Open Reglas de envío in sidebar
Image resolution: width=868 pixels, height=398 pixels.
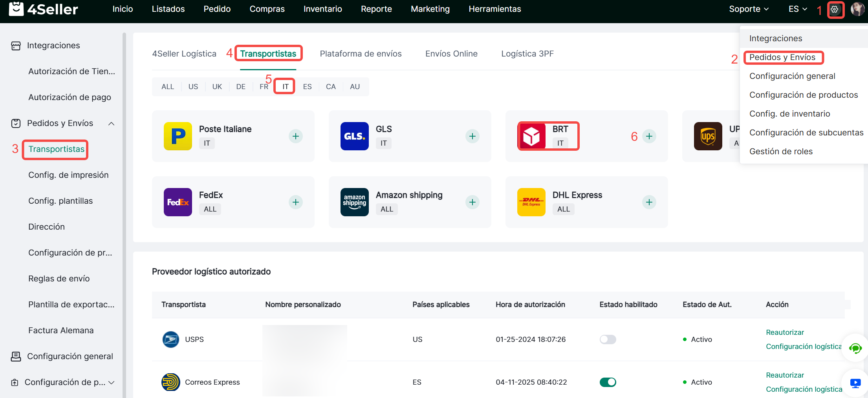point(59,279)
